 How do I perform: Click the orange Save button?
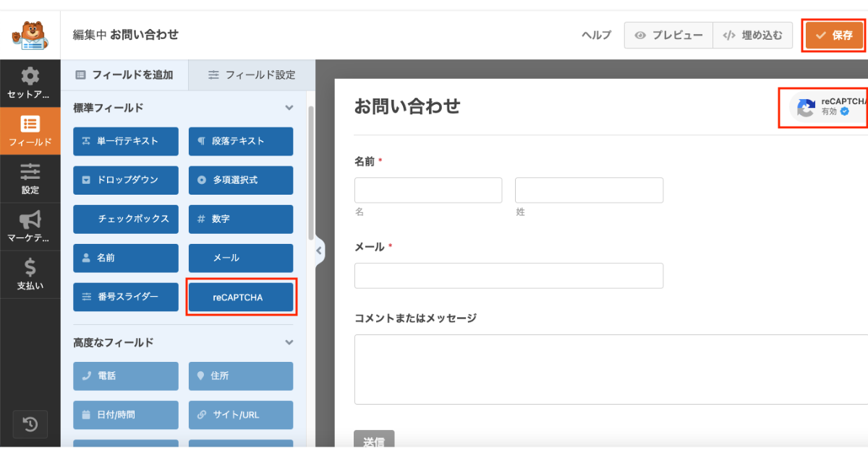(834, 35)
